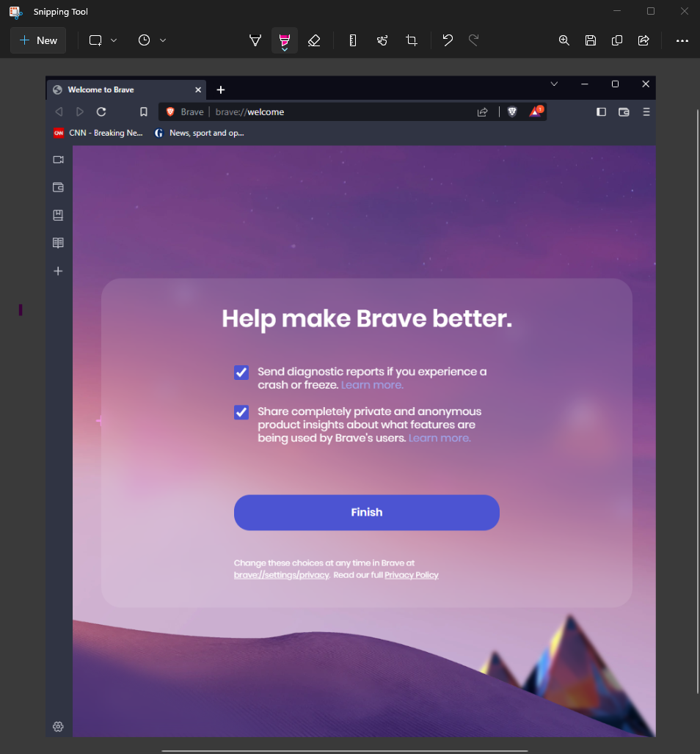The height and width of the screenshot is (754, 700).
Task: Go back in Brave browser
Action: tap(59, 112)
